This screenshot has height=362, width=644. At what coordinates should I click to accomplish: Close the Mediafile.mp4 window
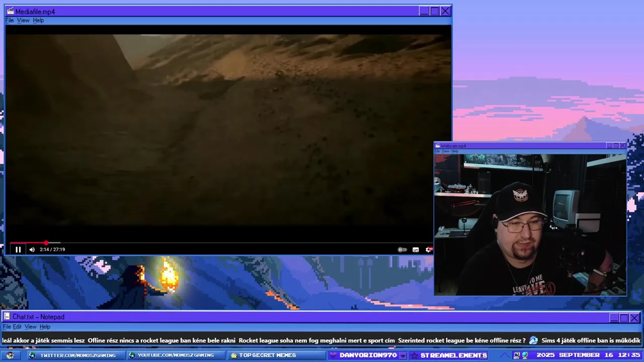445,11
